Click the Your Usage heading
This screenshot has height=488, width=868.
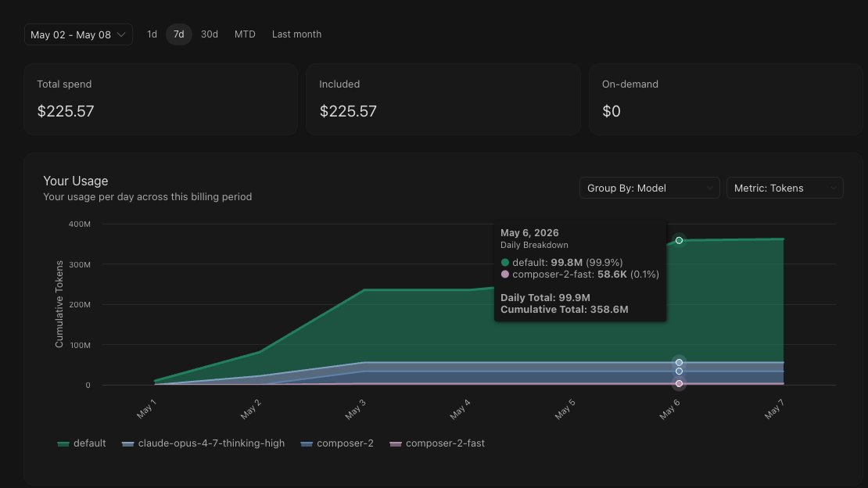pyautogui.click(x=75, y=181)
